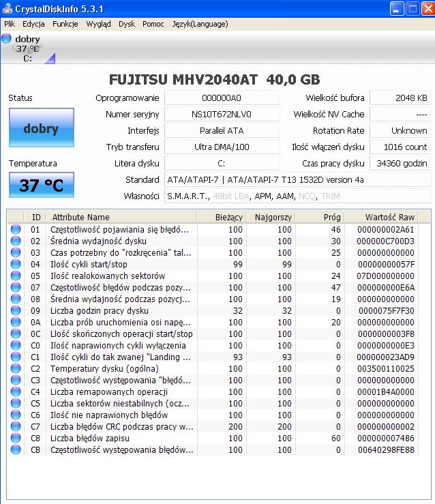Click the status orb of attribute C7
Image resolution: width=435 pixels, height=504 pixels.
point(16,426)
